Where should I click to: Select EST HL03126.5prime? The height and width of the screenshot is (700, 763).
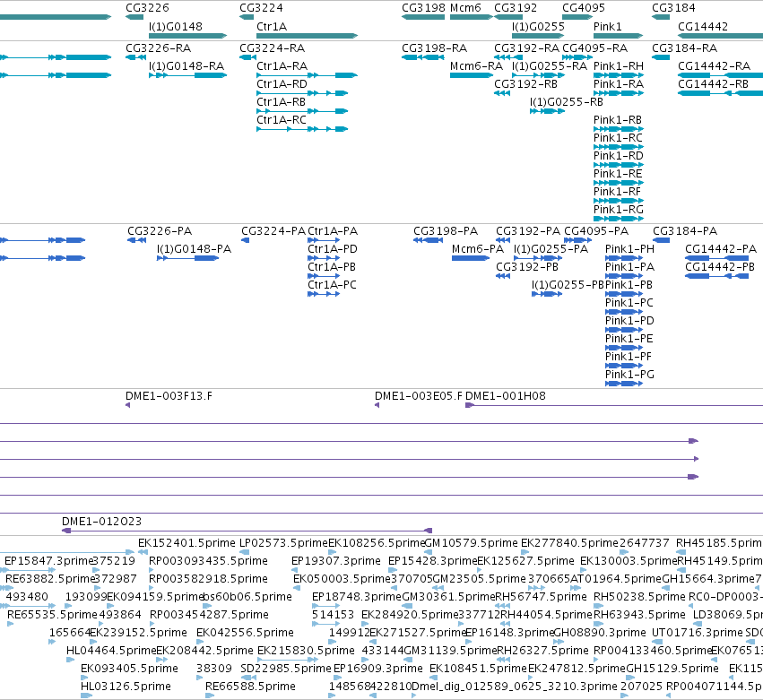(x=126, y=687)
